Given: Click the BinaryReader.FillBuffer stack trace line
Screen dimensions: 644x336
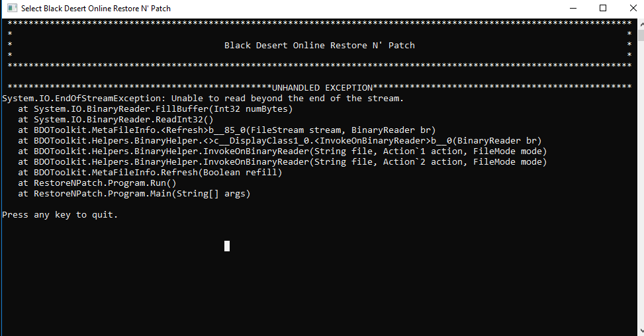Looking at the screenshot, I should point(155,108).
